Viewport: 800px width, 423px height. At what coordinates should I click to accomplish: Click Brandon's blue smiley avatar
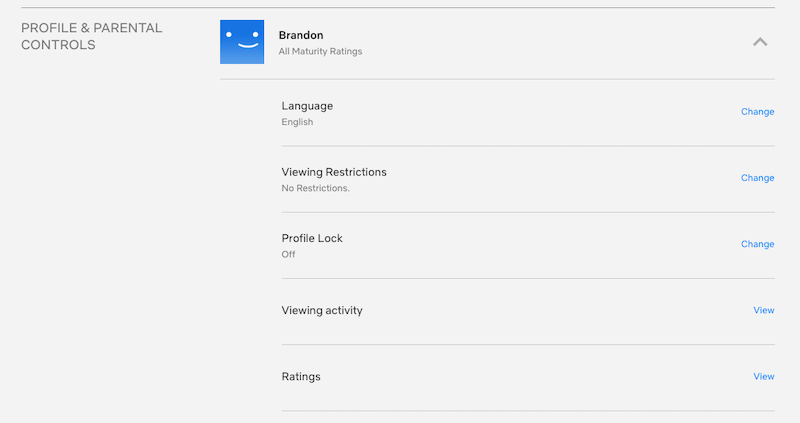tap(242, 42)
